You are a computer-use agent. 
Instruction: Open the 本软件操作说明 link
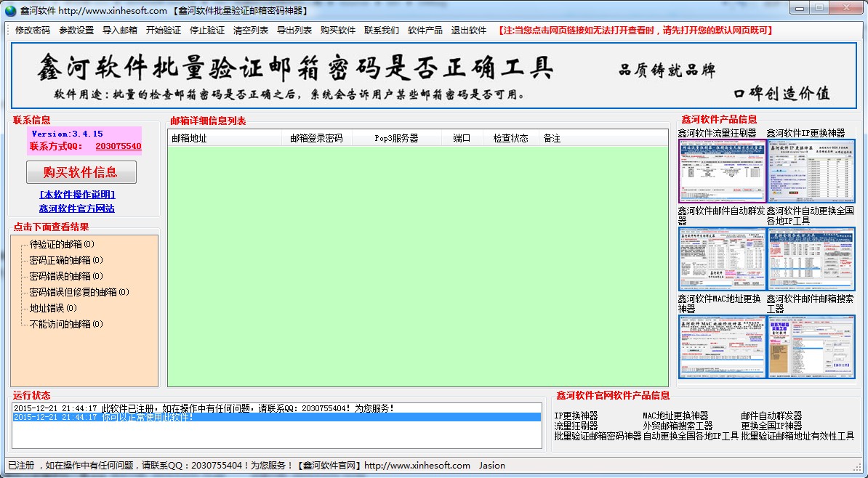click(77, 195)
